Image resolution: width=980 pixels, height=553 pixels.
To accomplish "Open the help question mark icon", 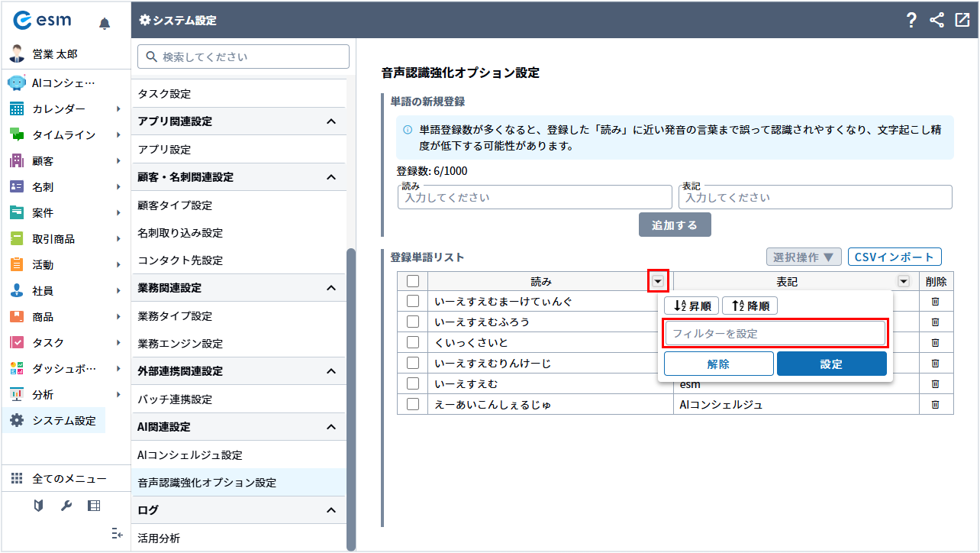I will [911, 21].
